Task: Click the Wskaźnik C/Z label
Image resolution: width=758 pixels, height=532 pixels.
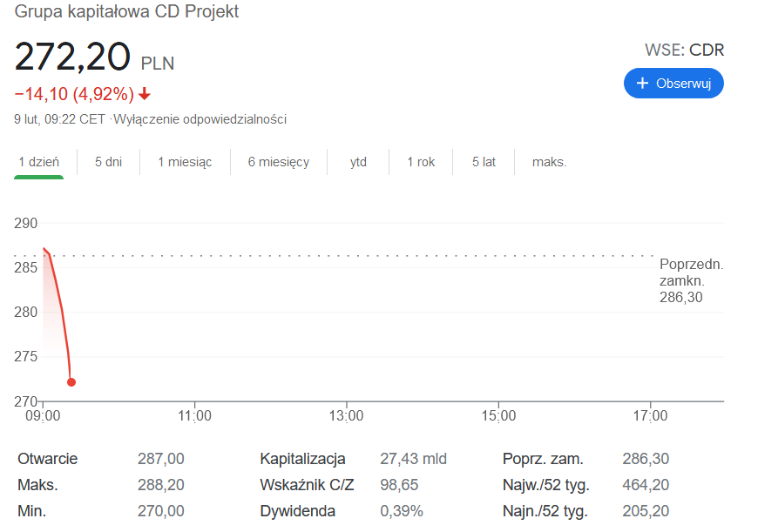Action: point(307,485)
